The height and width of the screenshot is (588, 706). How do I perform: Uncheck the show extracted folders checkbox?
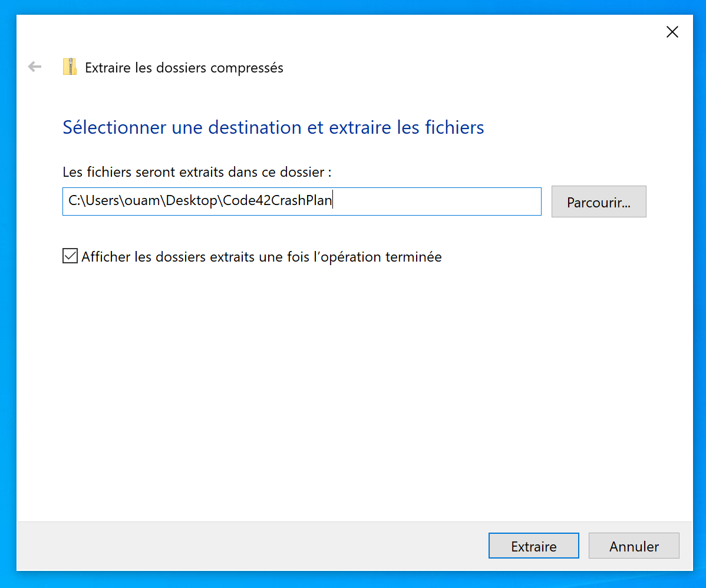70,256
